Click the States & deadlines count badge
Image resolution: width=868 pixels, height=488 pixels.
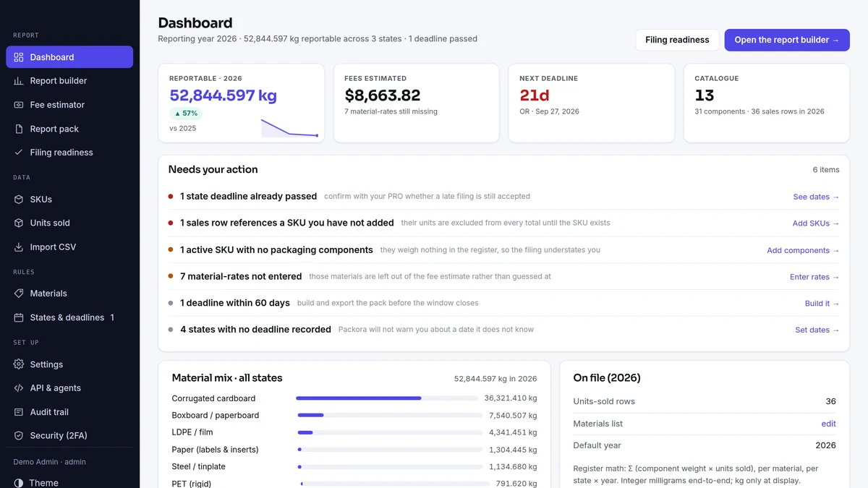112,317
